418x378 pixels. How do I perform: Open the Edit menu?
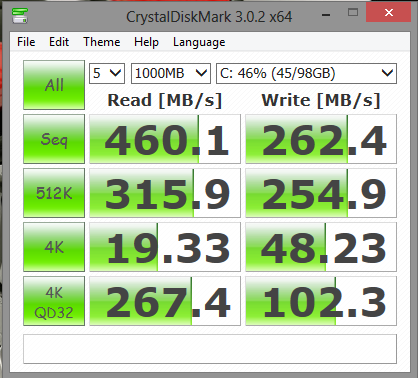(x=59, y=42)
